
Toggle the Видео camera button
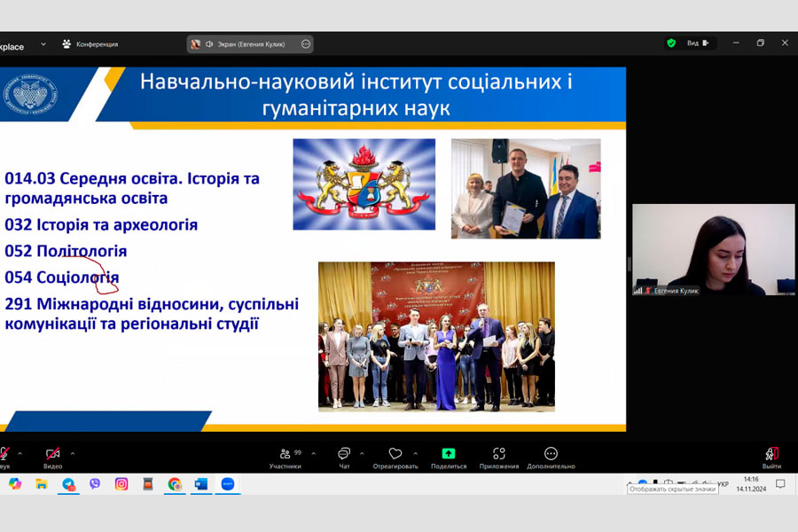[52, 458]
